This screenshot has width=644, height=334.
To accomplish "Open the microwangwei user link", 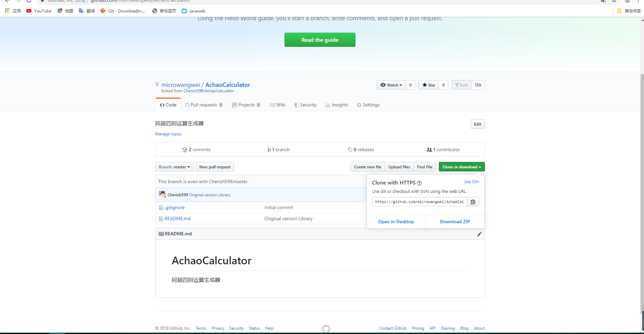I will (x=181, y=85).
